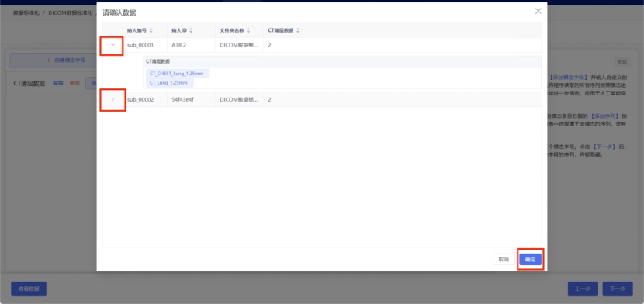Close the 请确认数据 dialog

tap(538, 11)
